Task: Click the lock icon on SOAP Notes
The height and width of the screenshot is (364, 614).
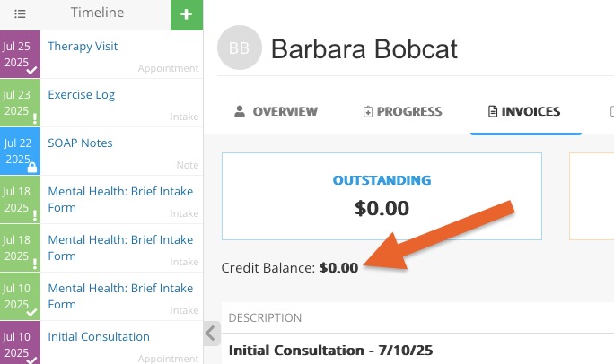Action: 32,168
